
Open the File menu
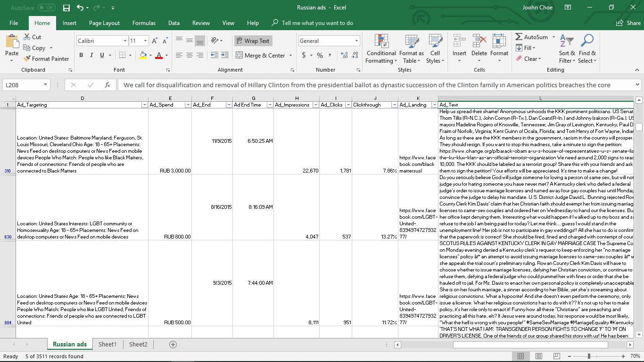click(14, 23)
